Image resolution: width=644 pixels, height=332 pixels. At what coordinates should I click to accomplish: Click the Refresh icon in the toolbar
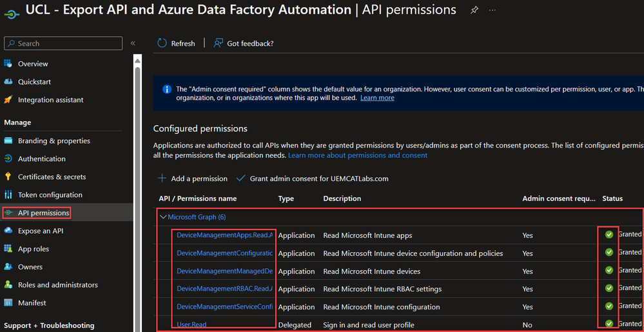tap(162, 43)
